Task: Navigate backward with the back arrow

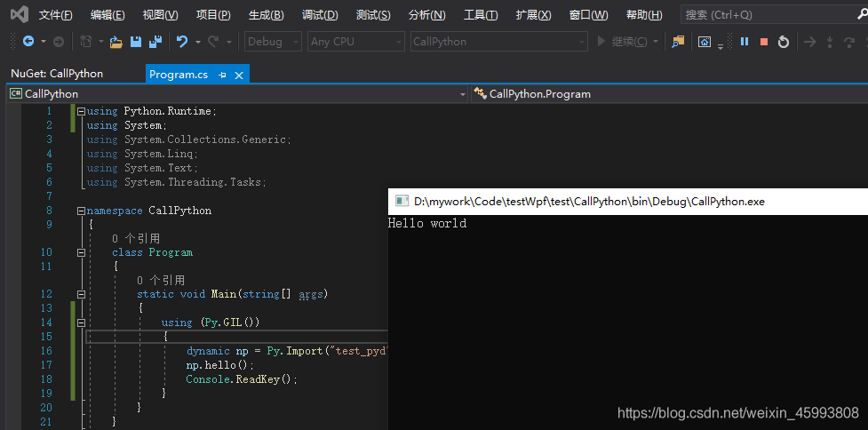Action: 28,42
